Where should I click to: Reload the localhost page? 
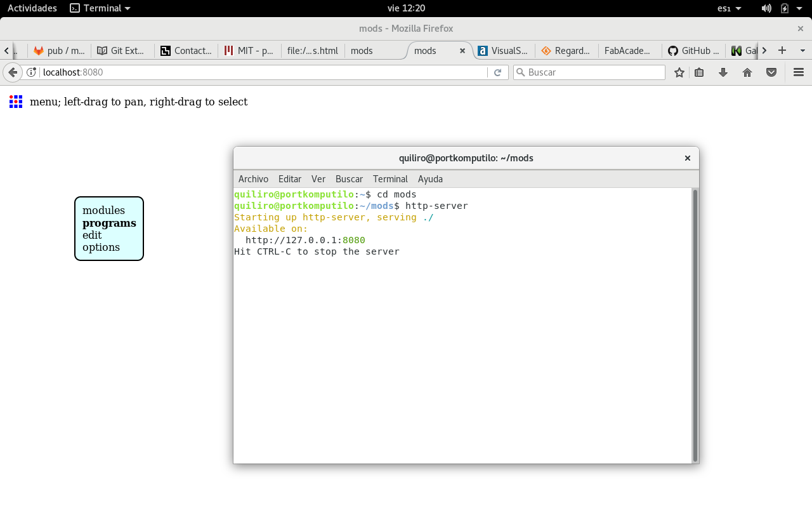[498, 72]
